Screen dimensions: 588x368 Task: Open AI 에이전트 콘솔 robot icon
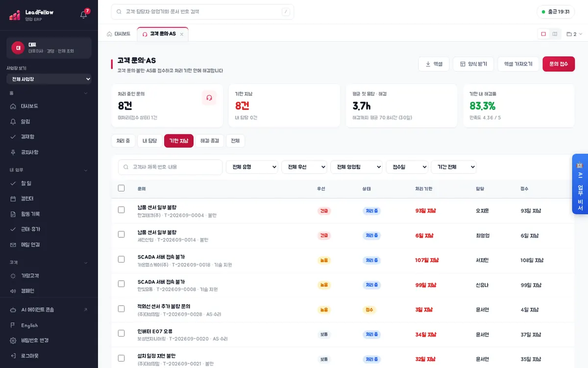pos(13,310)
